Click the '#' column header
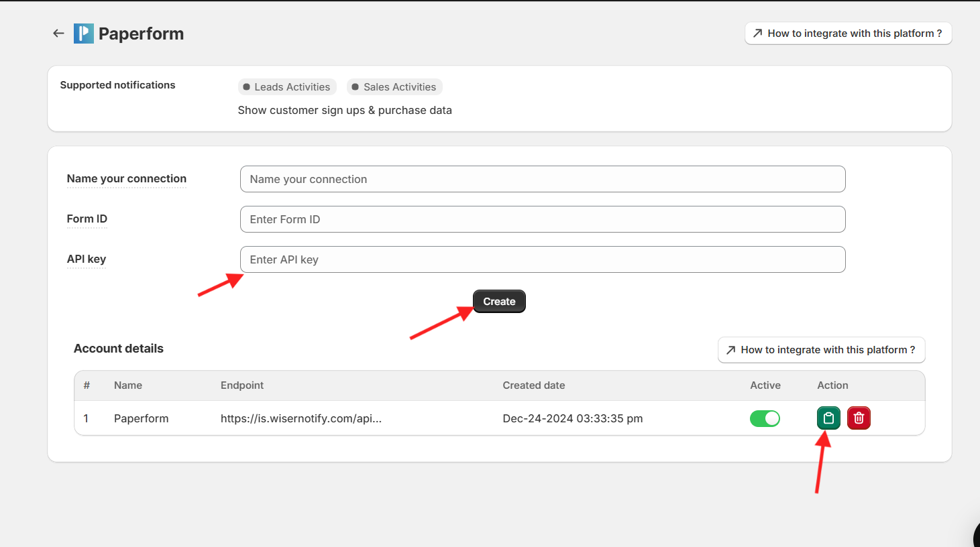The image size is (980, 547). click(87, 385)
